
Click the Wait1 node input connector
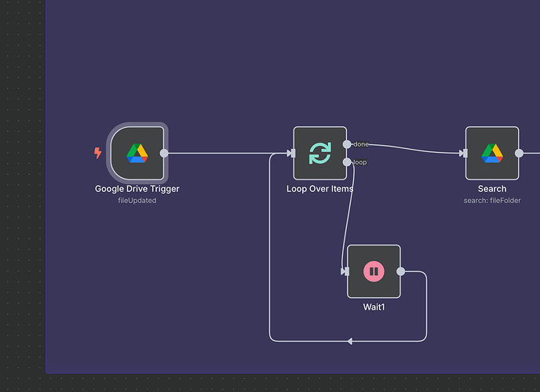pyautogui.click(x=345, y=271)
